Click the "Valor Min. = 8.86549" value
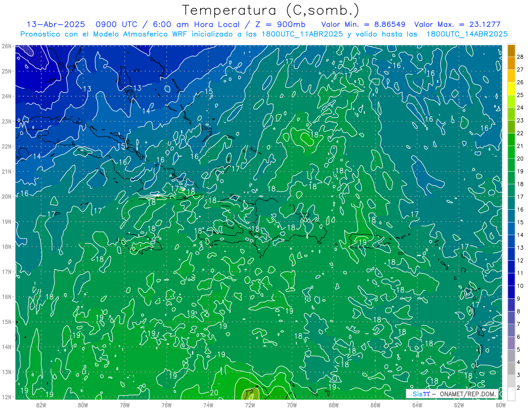This screenshot has height=411, width=532. coord(363,24)
